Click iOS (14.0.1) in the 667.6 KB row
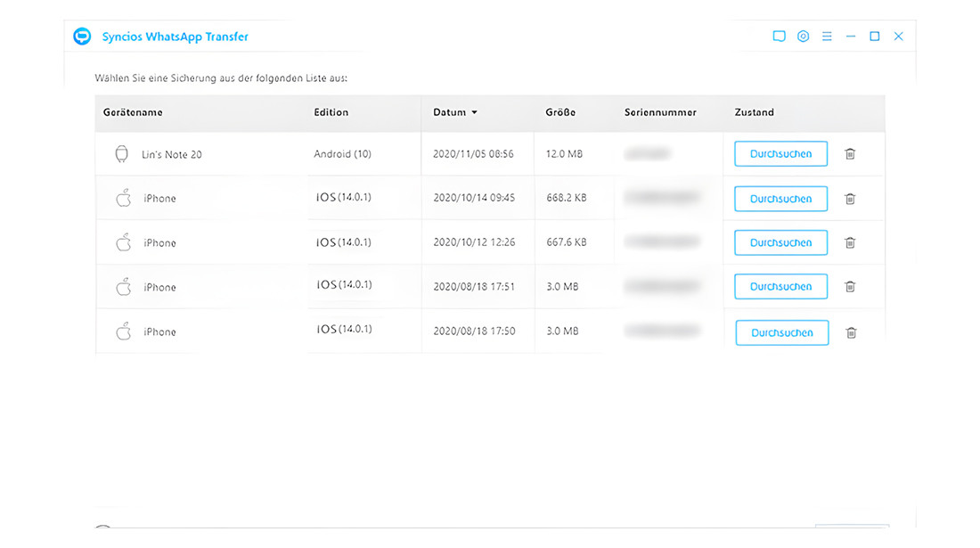The image size is (980, 548). click(x=344, y=241)
